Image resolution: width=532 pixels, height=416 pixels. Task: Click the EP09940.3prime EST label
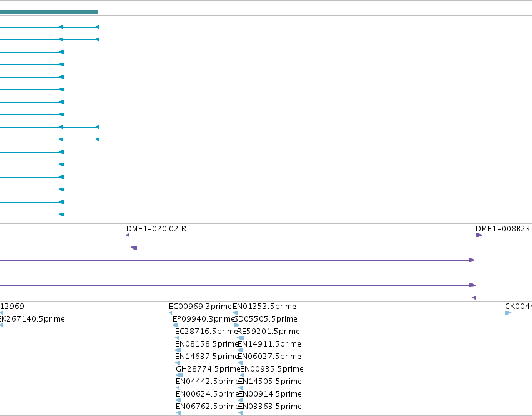coord(204,319)
